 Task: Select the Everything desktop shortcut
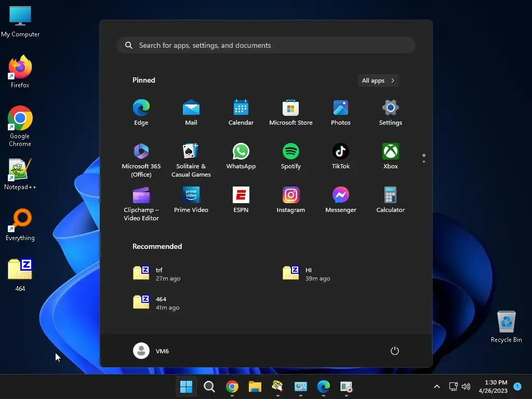(20, 224)
